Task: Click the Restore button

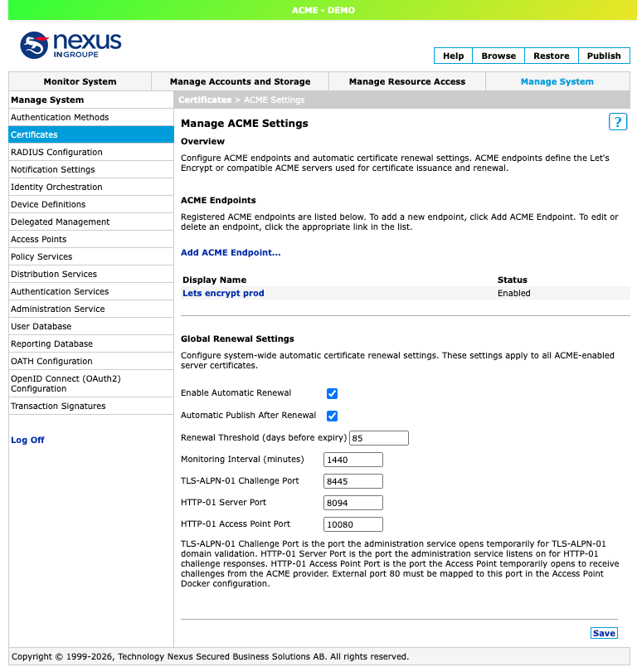Action: [x=552, y=56]
